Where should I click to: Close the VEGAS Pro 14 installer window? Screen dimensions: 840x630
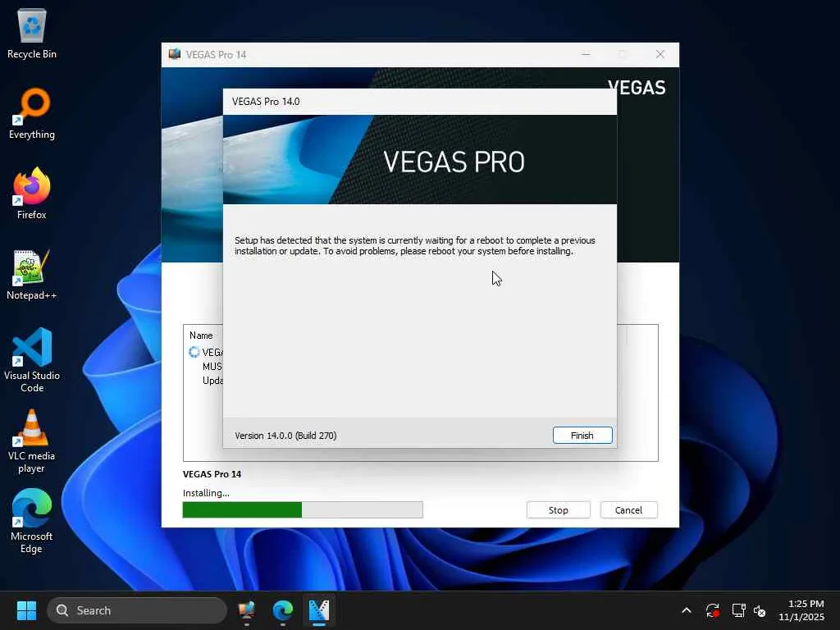660,54
